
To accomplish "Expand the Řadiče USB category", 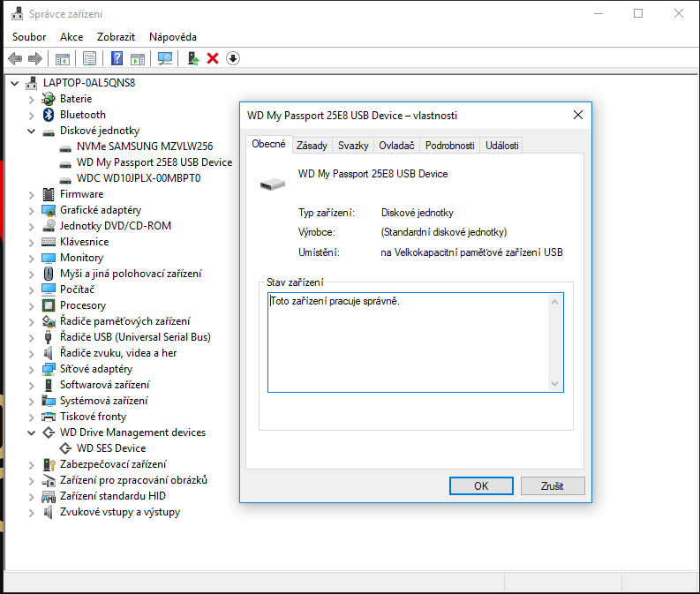I will [x=31, y=338].
